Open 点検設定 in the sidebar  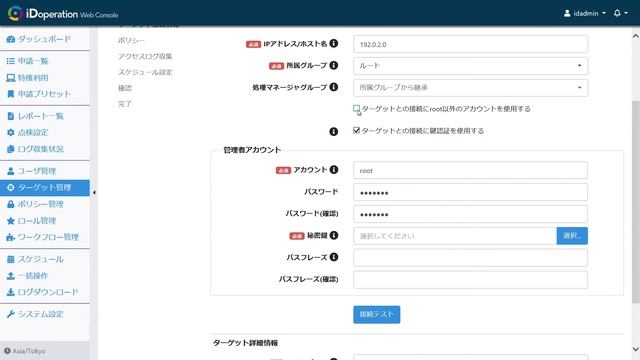[27, 133]
